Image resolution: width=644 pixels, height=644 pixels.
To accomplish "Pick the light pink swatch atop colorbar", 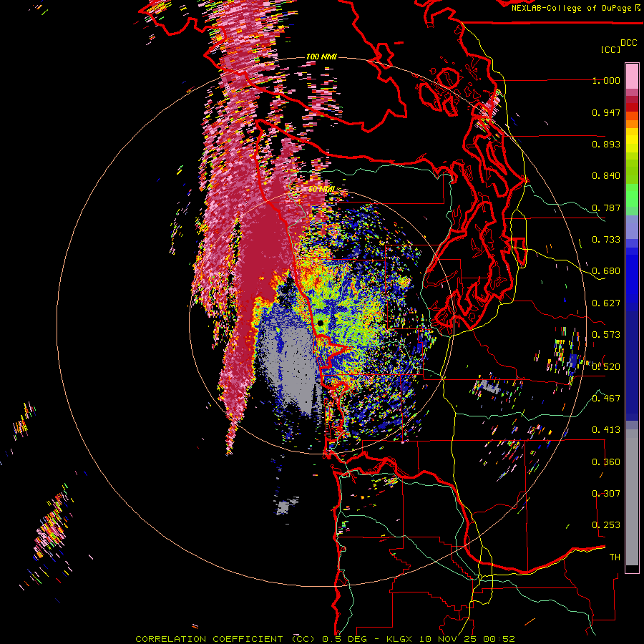I will [x=632, y=77].
